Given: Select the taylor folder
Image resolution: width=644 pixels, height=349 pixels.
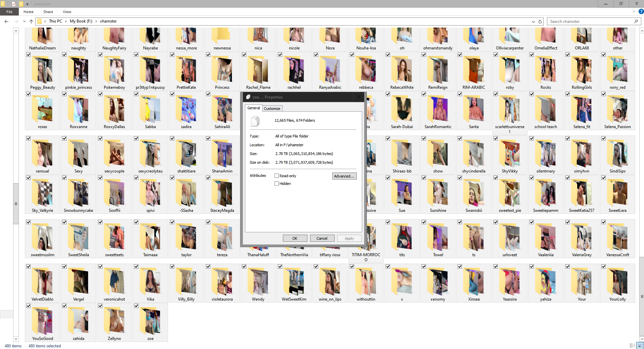Looking at the screenshot, I should click(x=186, y=239).
